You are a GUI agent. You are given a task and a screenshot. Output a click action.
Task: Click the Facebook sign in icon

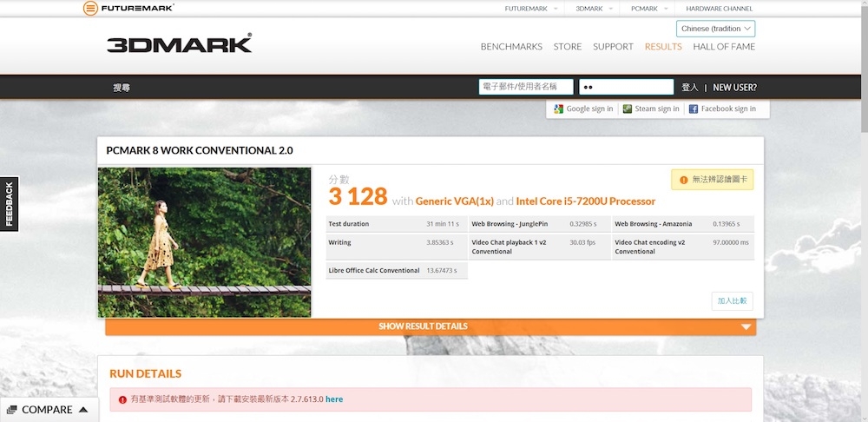[693, 109]
